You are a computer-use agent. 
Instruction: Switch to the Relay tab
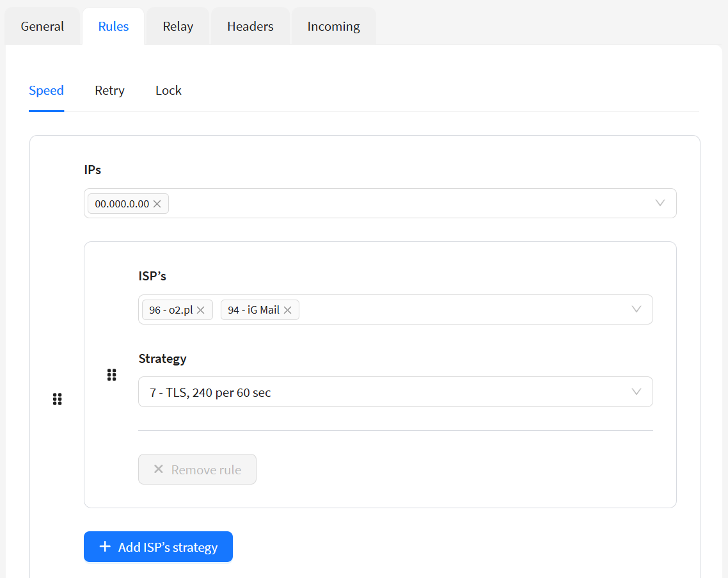[x=178, y=26]
